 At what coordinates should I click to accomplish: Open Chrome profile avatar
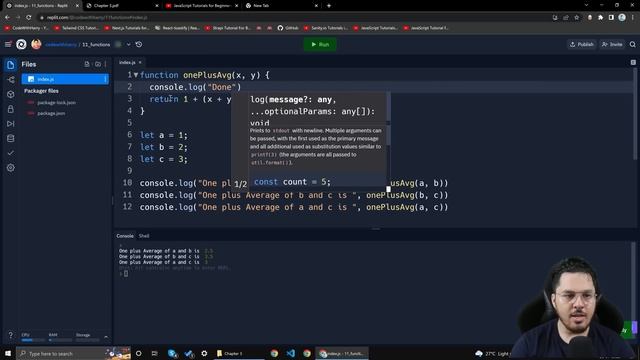tap(622, 17)
